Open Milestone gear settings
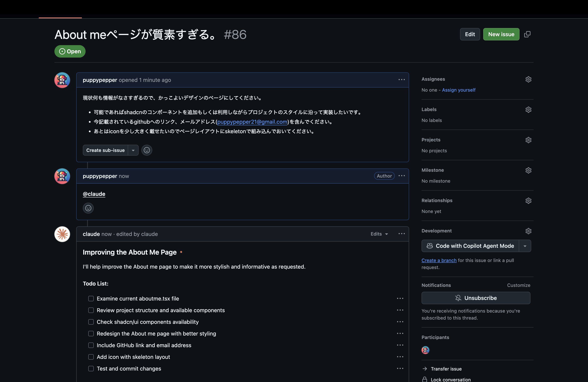The width and height of the screenshot is (588, 382). point(528,170)
